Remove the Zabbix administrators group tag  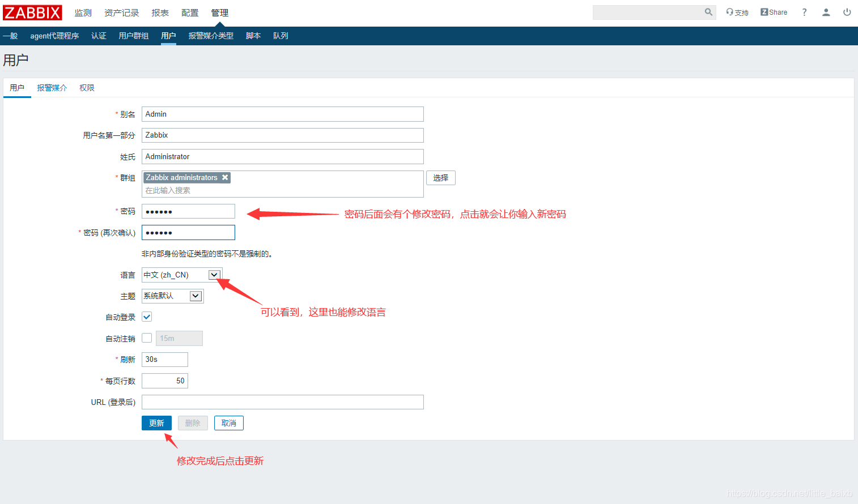point(225,177)
